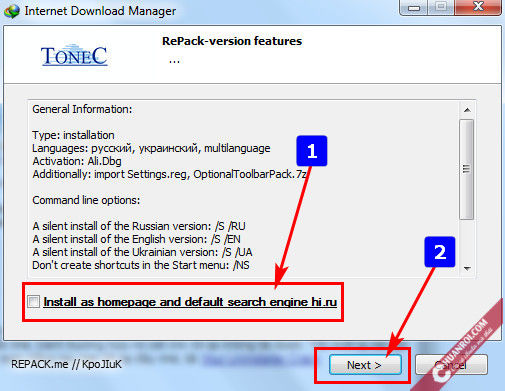
Task: Click the 'RePack-version features' heading
Action: click(232, 41)
